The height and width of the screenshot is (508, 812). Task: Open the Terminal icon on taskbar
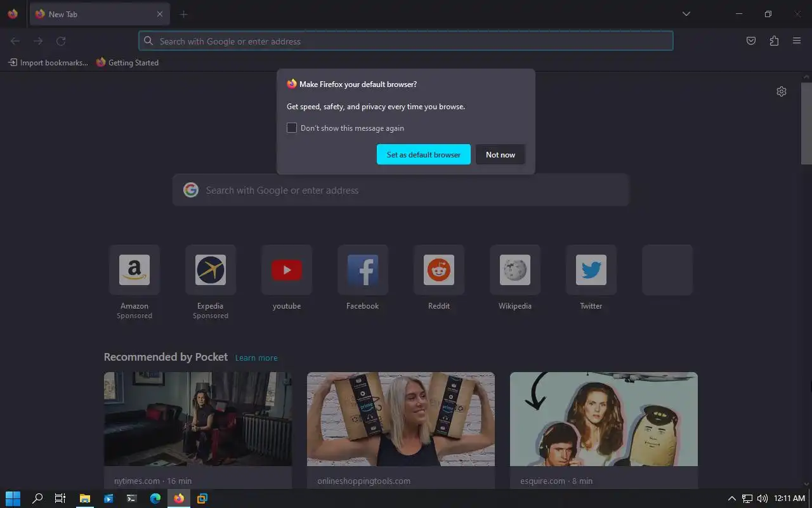coord(131,498)
